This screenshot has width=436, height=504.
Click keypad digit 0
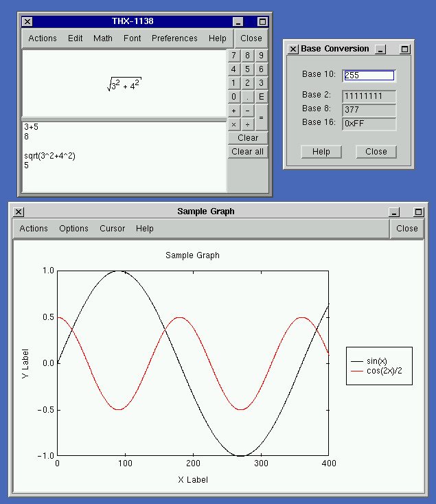click(x=234, y=97)
